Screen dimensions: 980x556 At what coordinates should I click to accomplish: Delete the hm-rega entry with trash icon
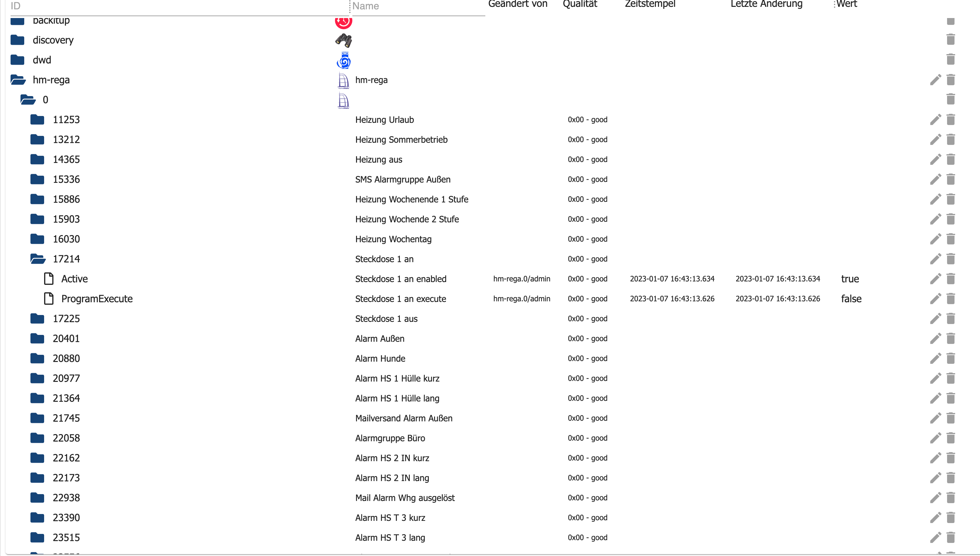950,80
